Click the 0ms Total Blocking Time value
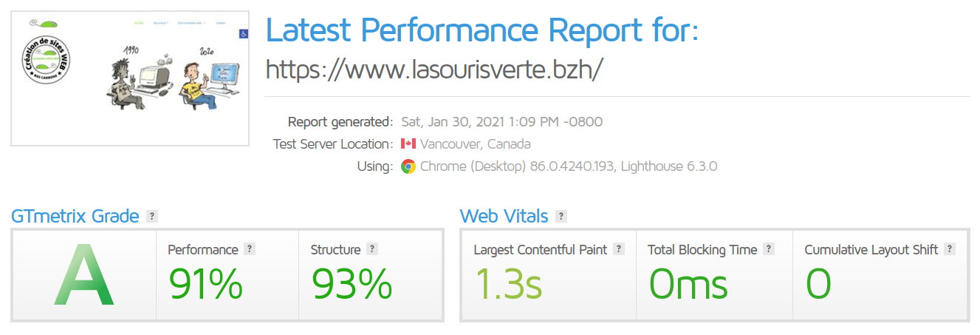This screenshot has width=980, height=335. [x=688, y=284]
